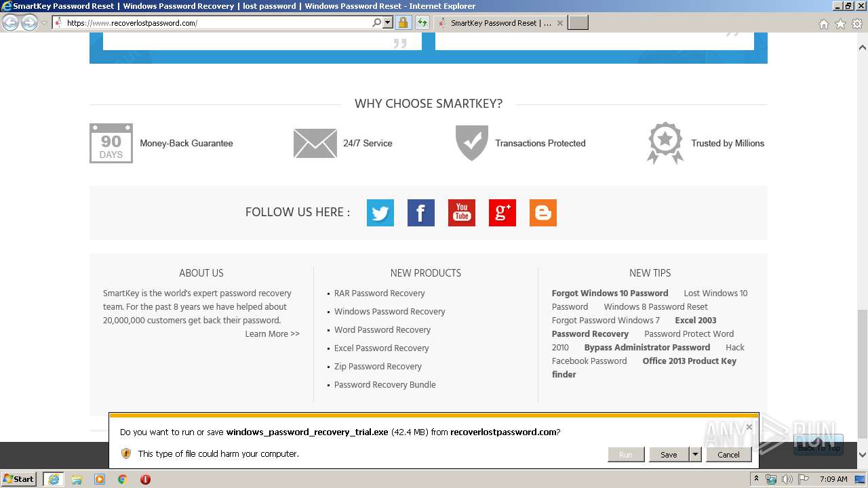The width and height of the screenshot is (868, 488).
Task: Open SmartKey's Blogger icon
Action: 543,213
